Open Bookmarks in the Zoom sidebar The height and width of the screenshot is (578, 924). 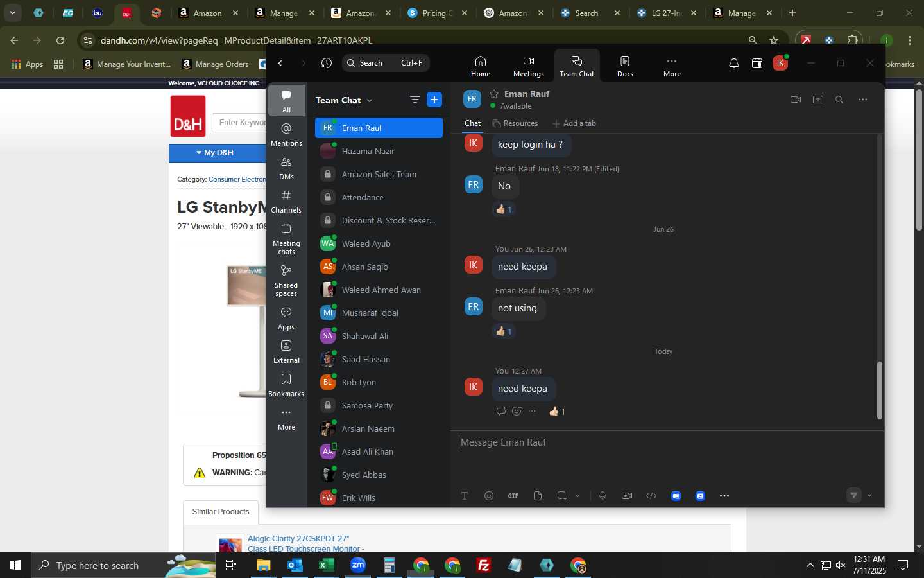pos(286,385)
